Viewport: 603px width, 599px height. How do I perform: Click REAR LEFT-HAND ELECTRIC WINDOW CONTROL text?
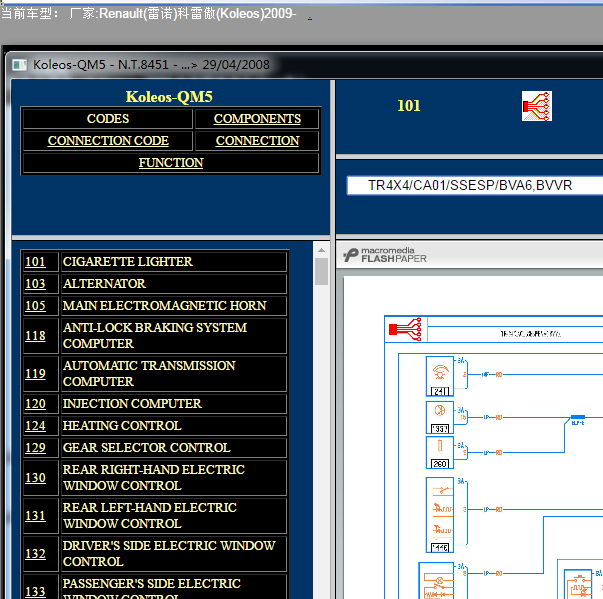(x=150, y=516)
